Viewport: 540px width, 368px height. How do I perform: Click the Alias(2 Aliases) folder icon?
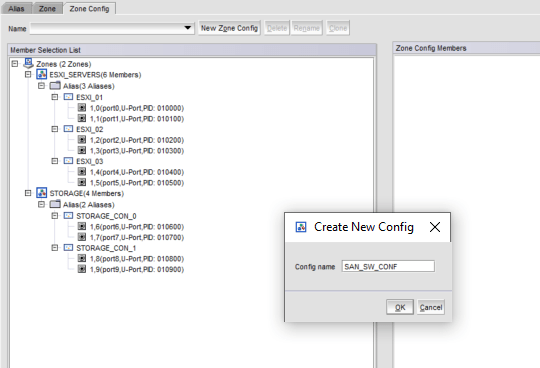[x=55, y=204]
